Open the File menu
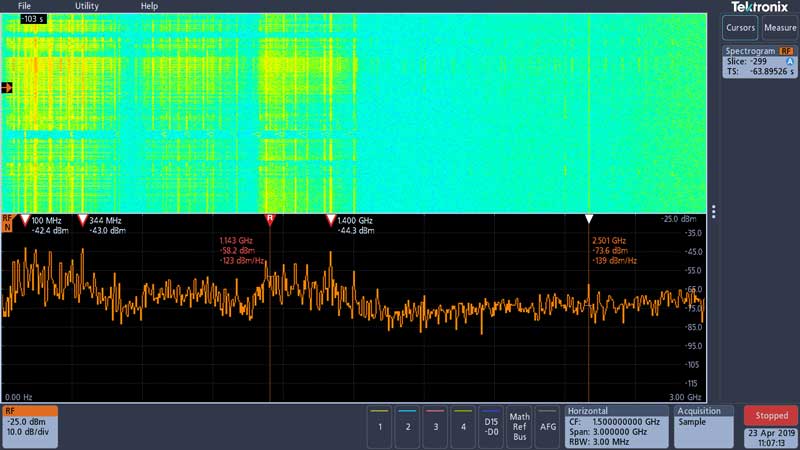 [25, 6]
